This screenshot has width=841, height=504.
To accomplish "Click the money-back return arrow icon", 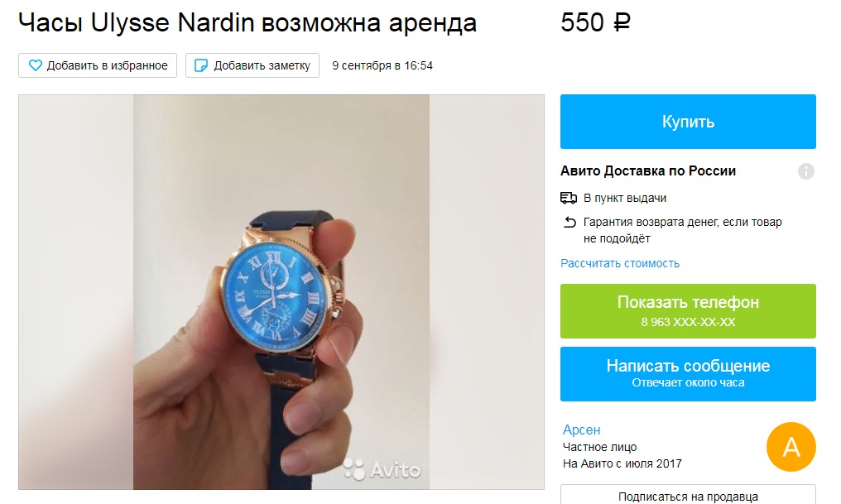I will coord(569,222).
